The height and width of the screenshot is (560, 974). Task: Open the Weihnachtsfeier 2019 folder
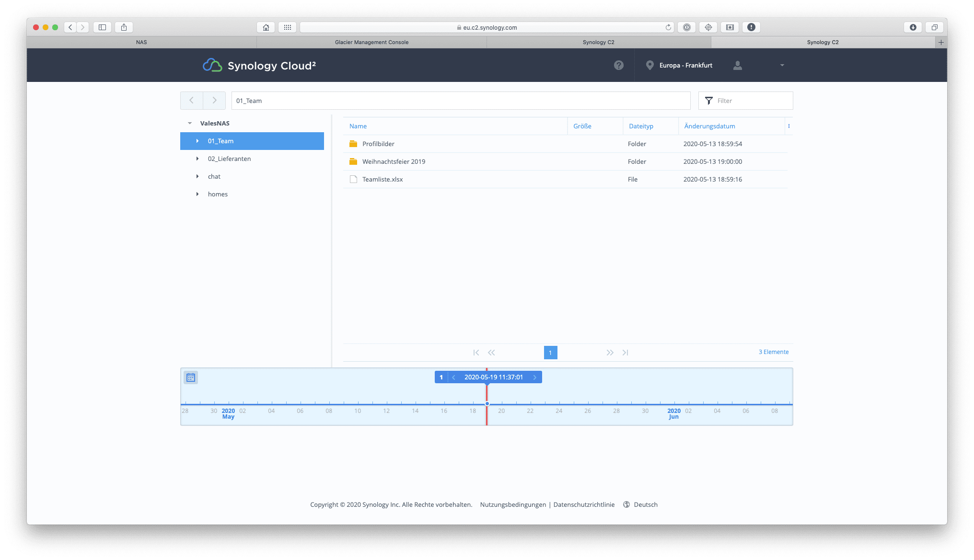point(393,161)
